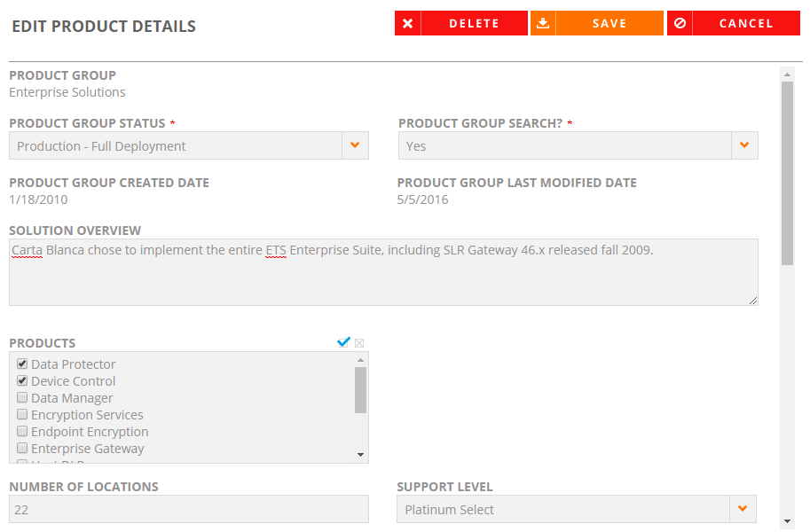The width and height of the screenshot is (810, 532).
Task: Click the 'Enterprise Gateway' product label
Action: (x=88, y=449)
